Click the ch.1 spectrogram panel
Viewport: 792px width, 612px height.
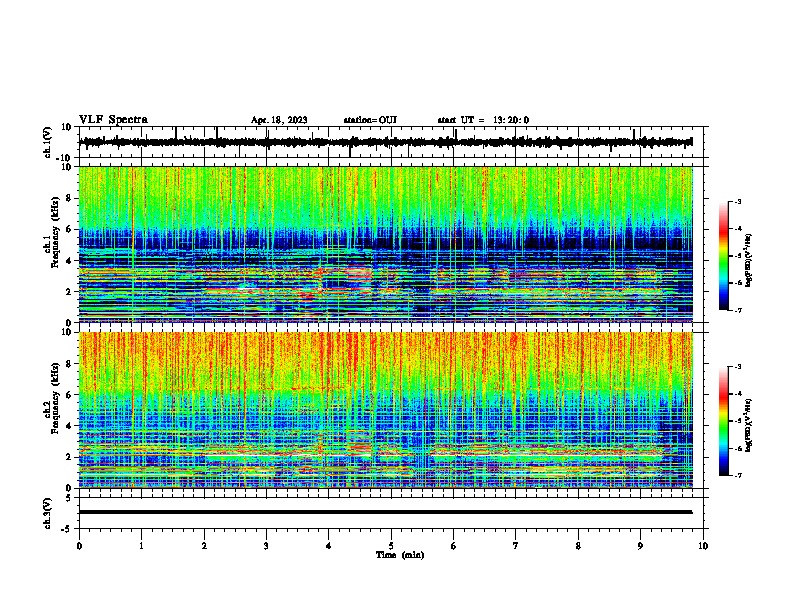click(x=385, y=244)
